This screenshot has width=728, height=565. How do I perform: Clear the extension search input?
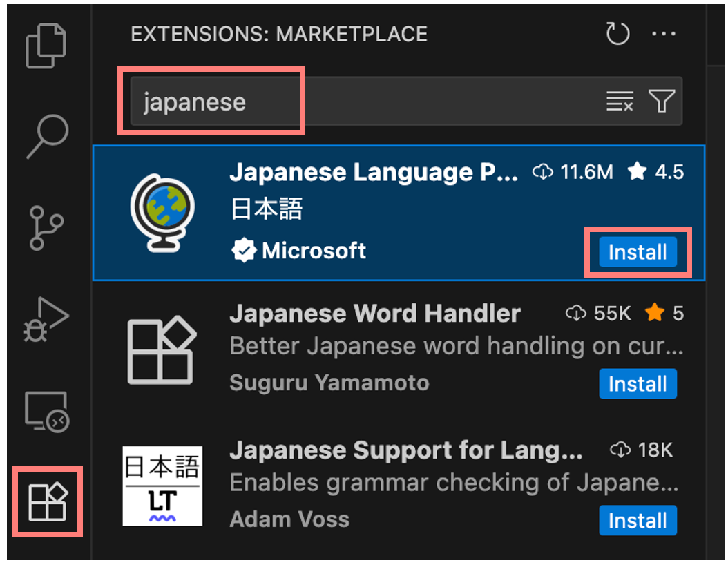click(x=620, y=101)
